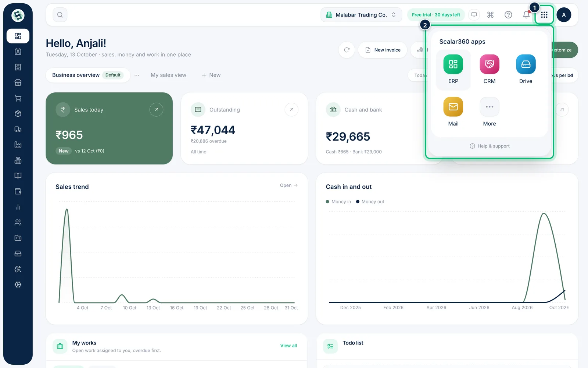Toggle Money in legend item

(x=338, y=202)
